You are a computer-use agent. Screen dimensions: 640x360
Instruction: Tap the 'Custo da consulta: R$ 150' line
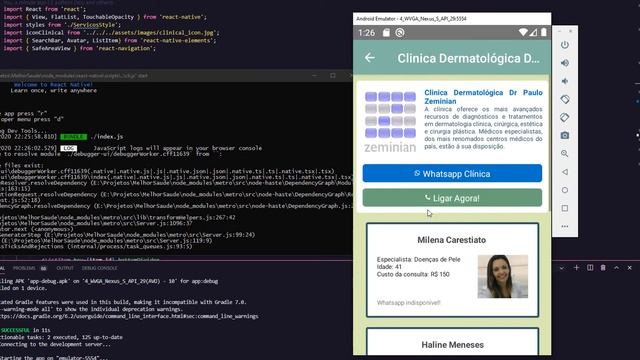[x=413, y=274]
